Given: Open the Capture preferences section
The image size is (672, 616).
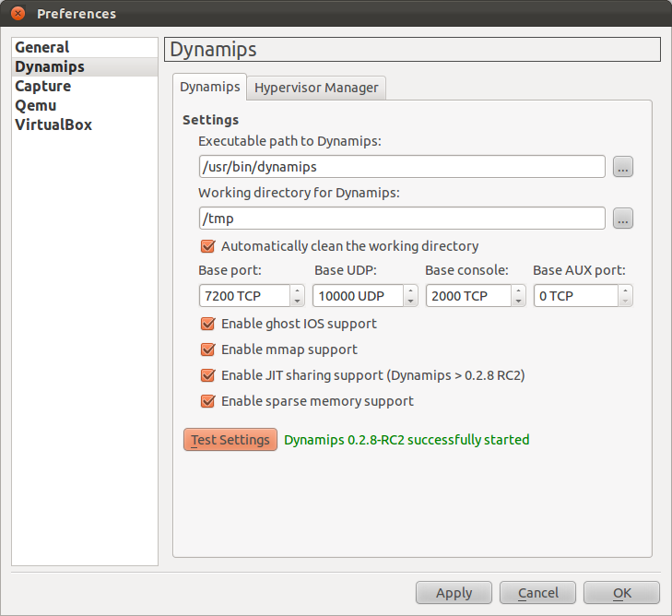Looking at the screenshot, I should coord(85,86).
